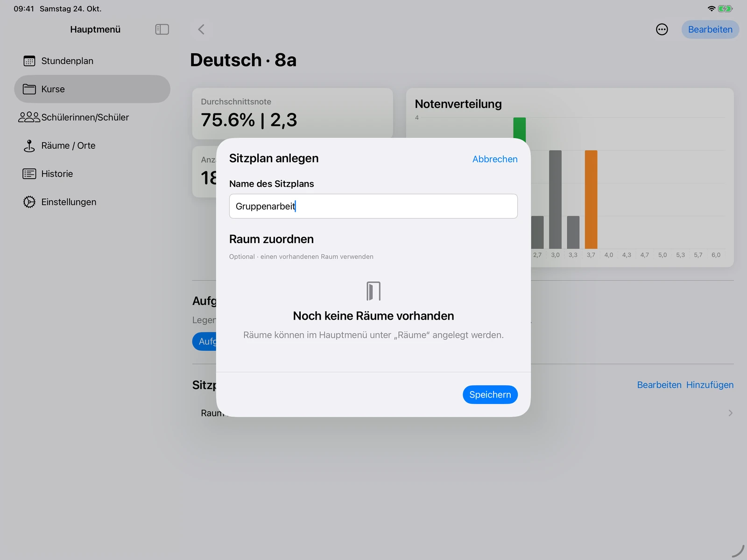Click the Notenverteilung heading
The image size is (747, 560).
coord(458,104)
